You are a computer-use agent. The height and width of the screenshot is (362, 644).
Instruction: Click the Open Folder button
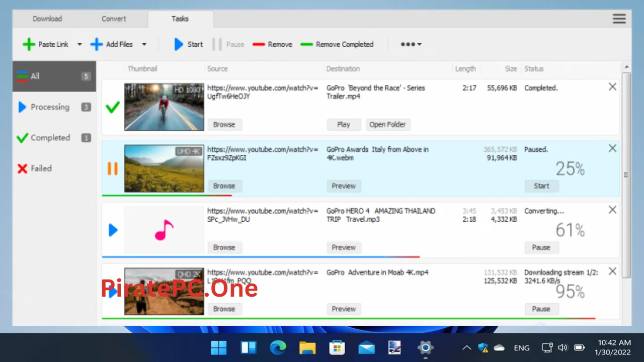pyautogui.click(x=387, y=124)
